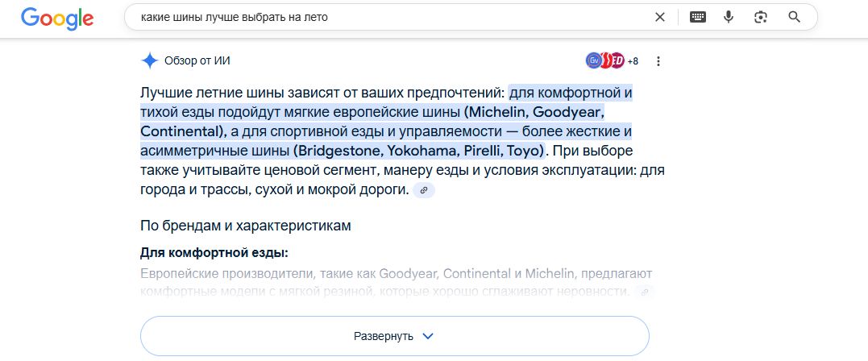This screenshot has height=361, width=868.
Task: Click the chevron next to Развернуть
Action: [428, 336]
